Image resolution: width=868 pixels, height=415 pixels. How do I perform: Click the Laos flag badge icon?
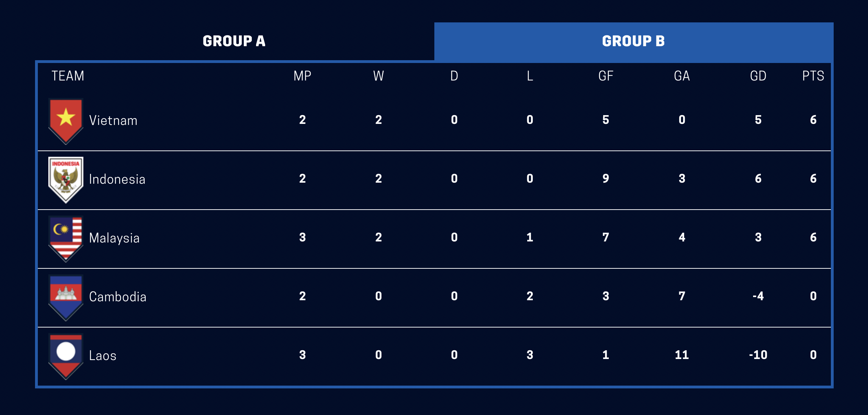(x=66, y=357)
